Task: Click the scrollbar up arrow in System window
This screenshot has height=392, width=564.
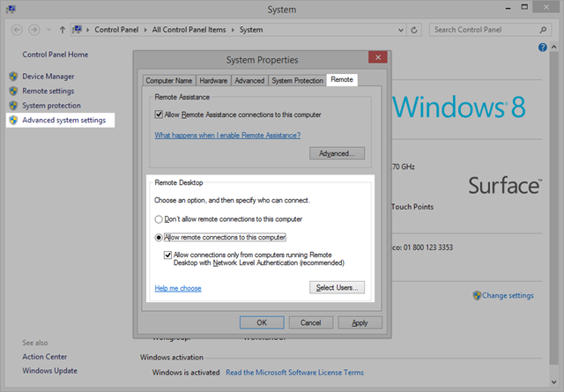Action: (554, 47)
